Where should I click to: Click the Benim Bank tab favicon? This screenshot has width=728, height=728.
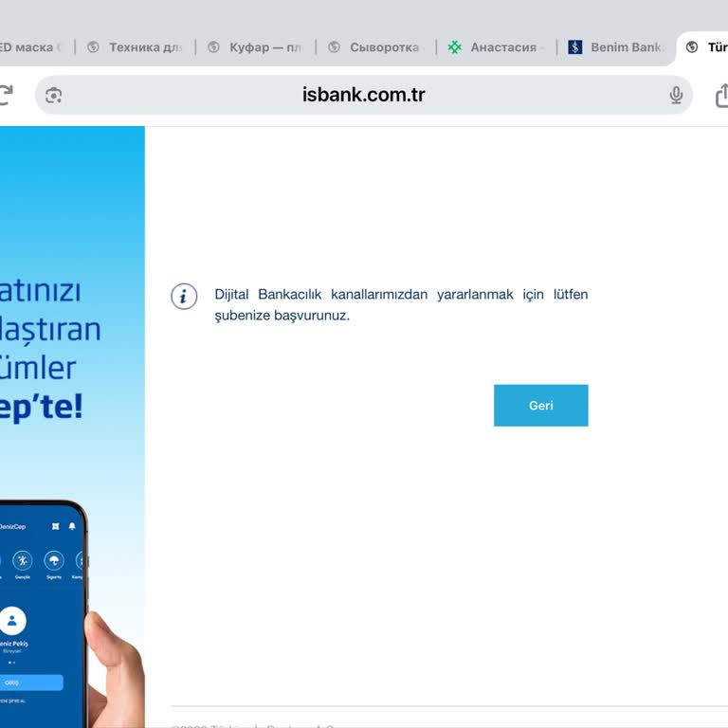tap(574, 47)
